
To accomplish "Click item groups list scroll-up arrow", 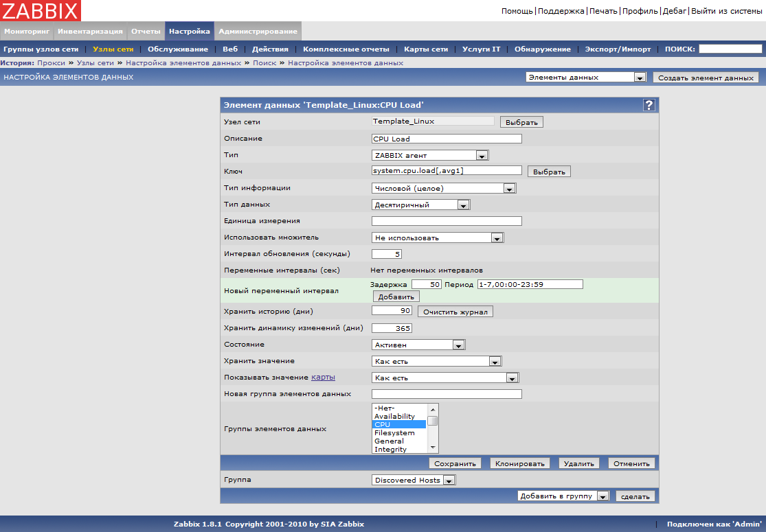I will tap(432, 409).
